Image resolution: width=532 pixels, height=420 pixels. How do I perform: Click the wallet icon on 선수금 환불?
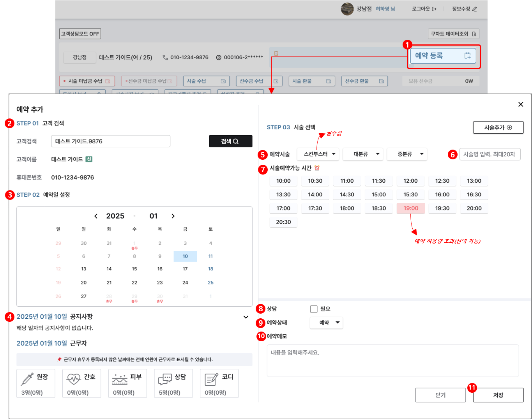(x=381, y=81)
